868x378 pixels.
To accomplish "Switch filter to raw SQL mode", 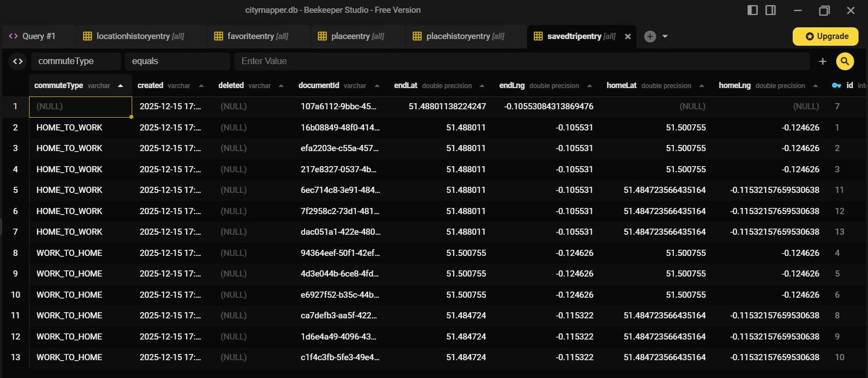I will click(x=18, y=61).
